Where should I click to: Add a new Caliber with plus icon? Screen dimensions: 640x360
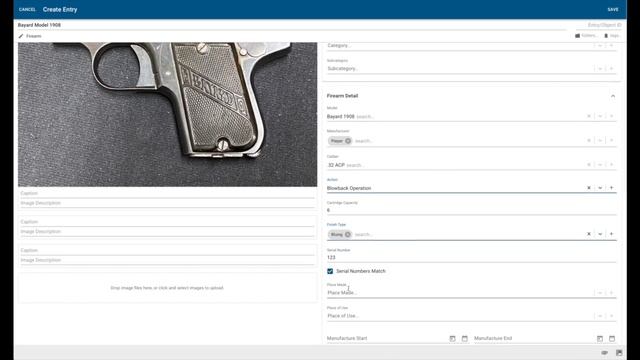click(x=611, y=165)
